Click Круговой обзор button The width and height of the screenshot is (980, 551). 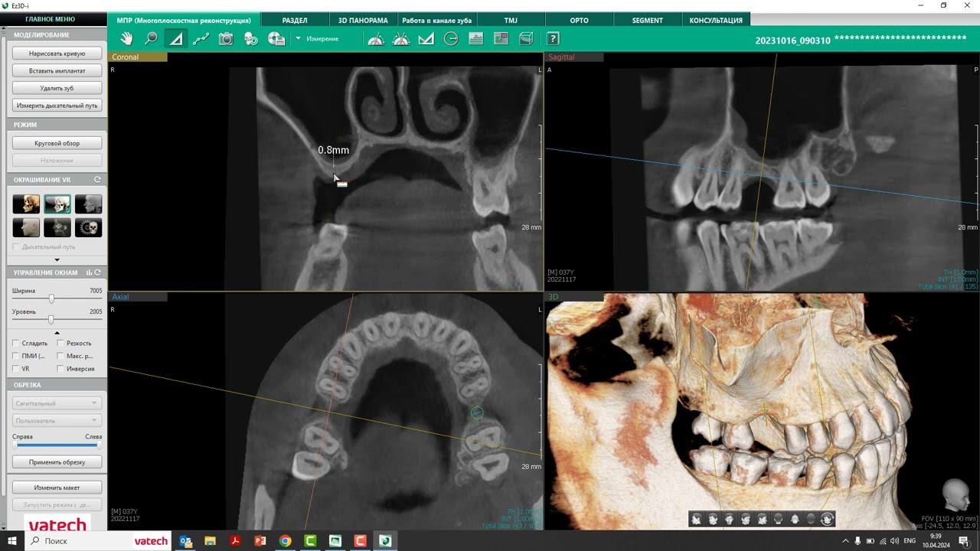(57, 143)
